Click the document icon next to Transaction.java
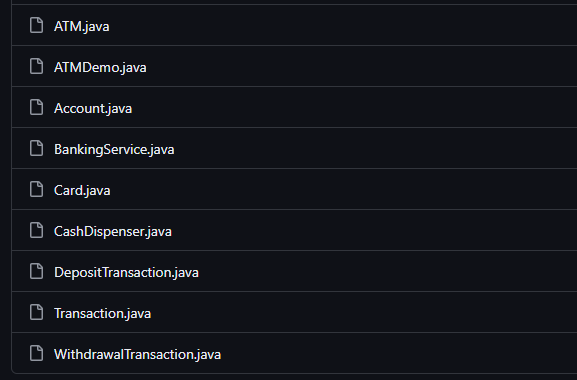Image resolution: width=577 pixels, height=380 pixels. [36, 312]
